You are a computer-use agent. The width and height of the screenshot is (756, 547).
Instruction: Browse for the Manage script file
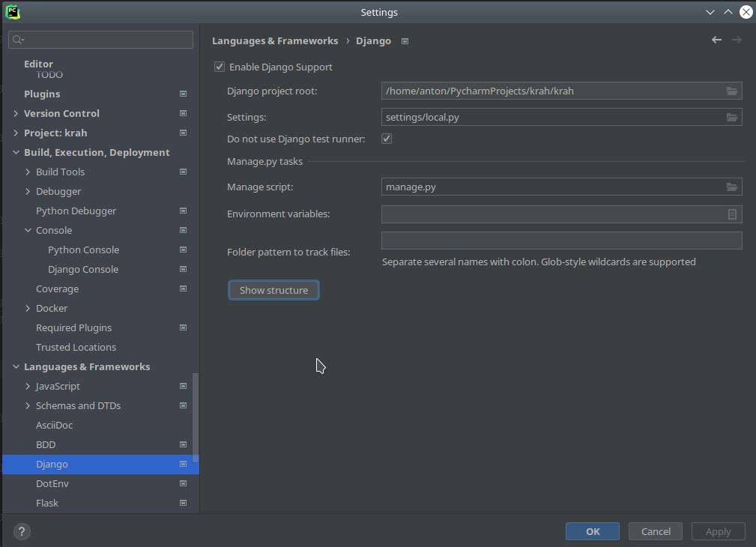click(x=732, y=187)
